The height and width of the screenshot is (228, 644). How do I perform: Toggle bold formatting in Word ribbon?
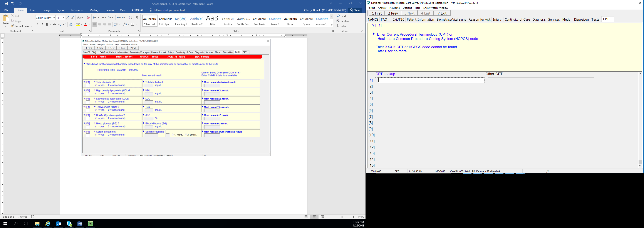pos(37,25)
